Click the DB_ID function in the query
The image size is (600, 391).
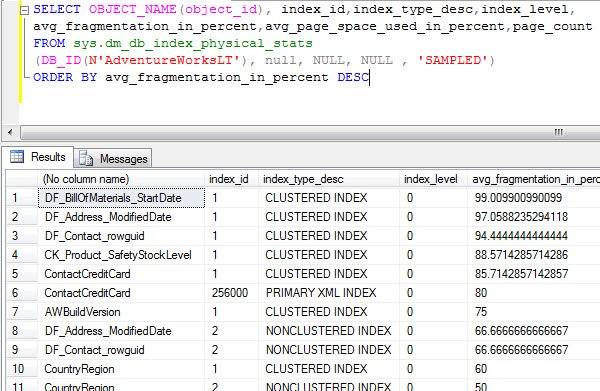pyautogui.click(x=61, y=60)
